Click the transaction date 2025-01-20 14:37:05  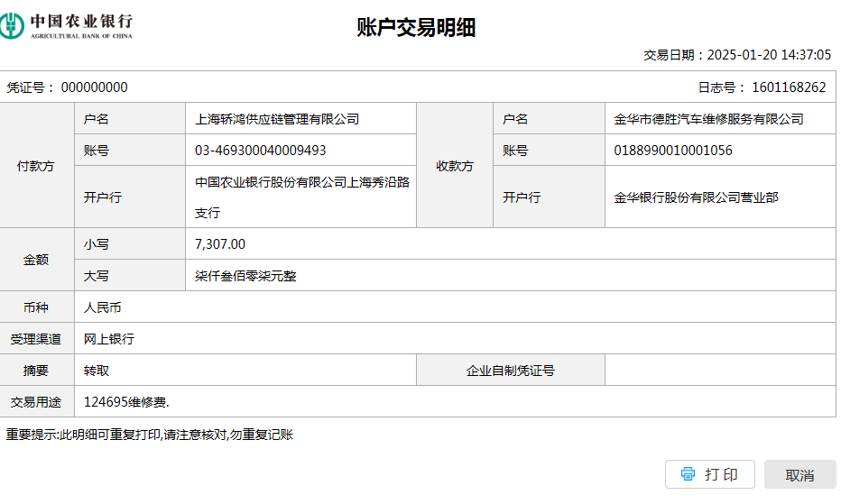(x=769, y=55)
